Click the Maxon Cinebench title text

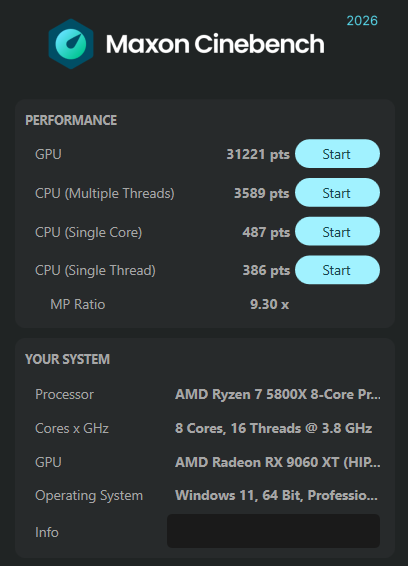[x=215, y=44]
